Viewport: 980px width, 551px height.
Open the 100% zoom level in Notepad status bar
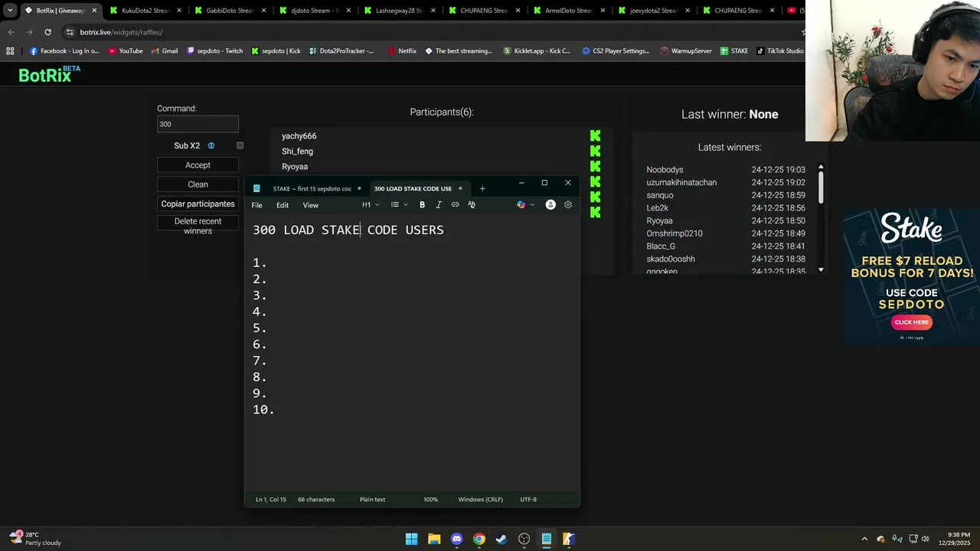pyautogui.click(x=431, y=500)
